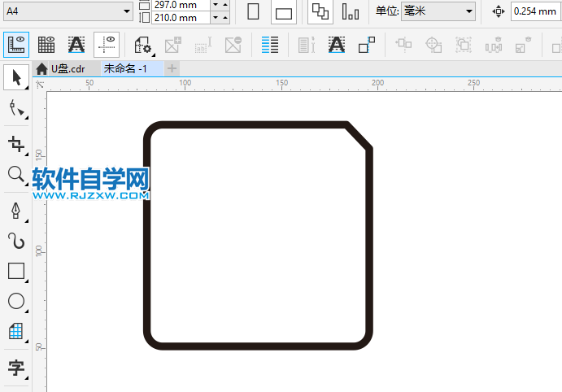Click the page width 297.0 mm field
Image resolution: width=562 pixels, height=392 pixels.
click(x=181, y=5)
